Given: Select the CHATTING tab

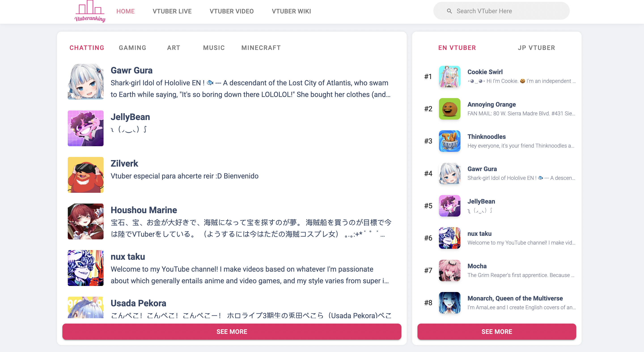Looking at the screenshot, I should click(x=87, y=48).
